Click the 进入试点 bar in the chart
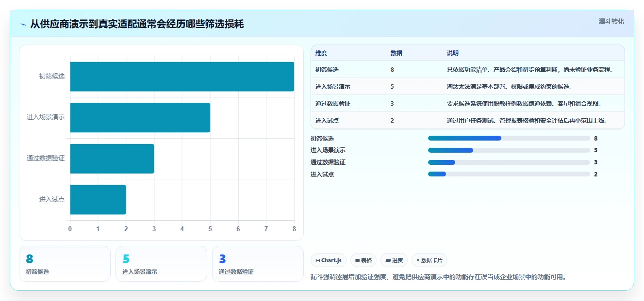644x301 pixels. coord(98,199)
